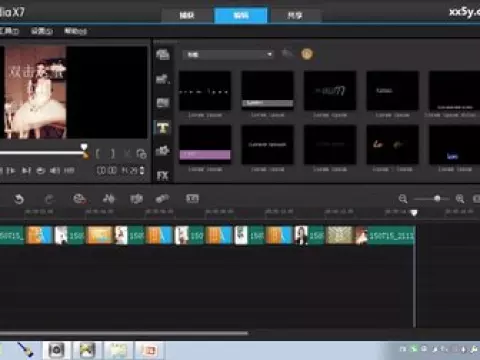
Task: Click the zoom in magnifier on the timeline
Action: 460,199
